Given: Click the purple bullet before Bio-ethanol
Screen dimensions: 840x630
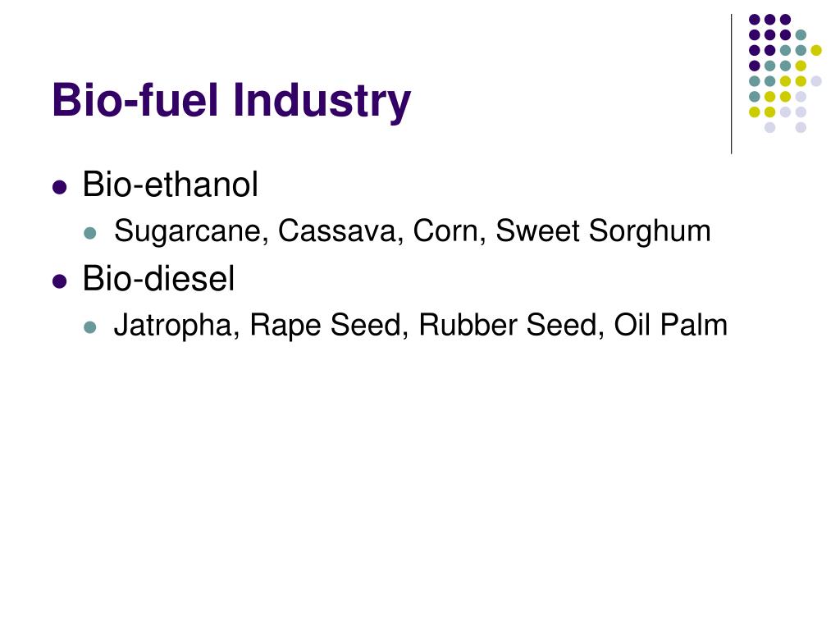Looking at the screenshot, I should tap(60, 187).
